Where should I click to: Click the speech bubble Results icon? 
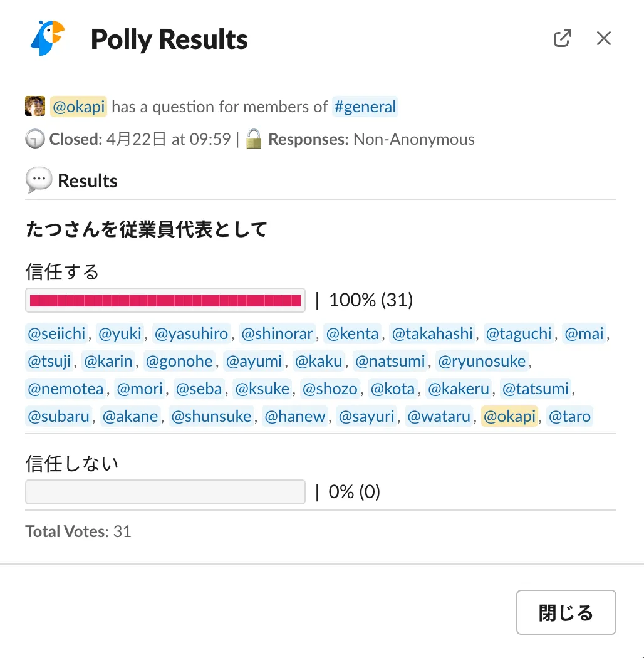coord(38,181)
